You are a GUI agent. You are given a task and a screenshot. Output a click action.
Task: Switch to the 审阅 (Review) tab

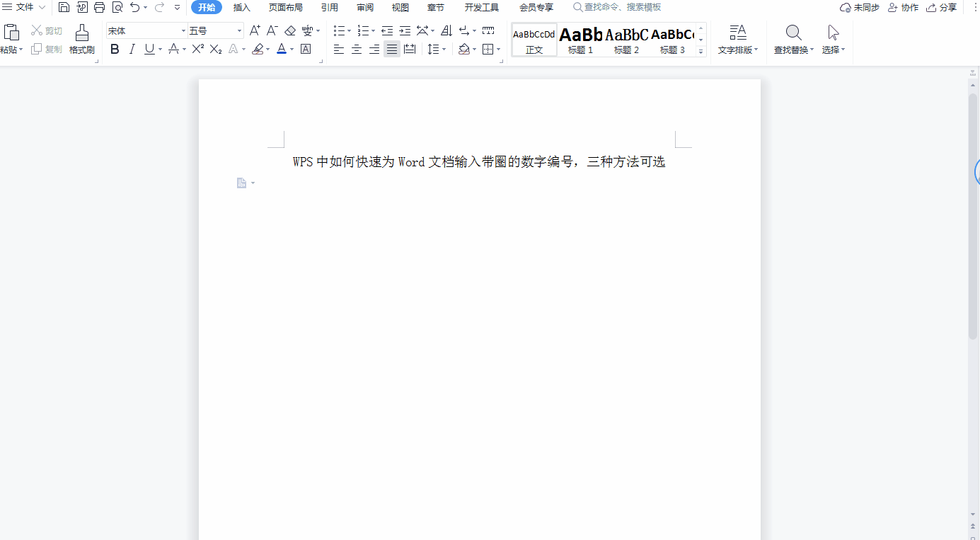[x=365, y=8]
